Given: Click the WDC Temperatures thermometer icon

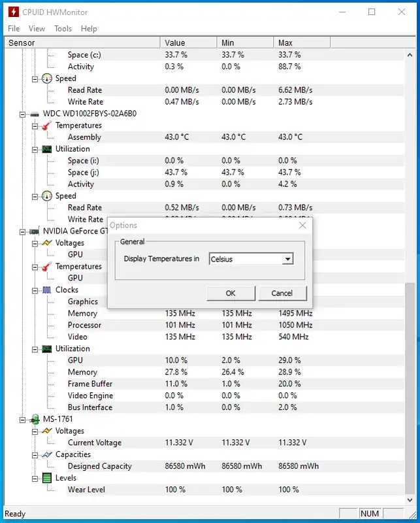Looking at the screenshot, I should (47, 126).
